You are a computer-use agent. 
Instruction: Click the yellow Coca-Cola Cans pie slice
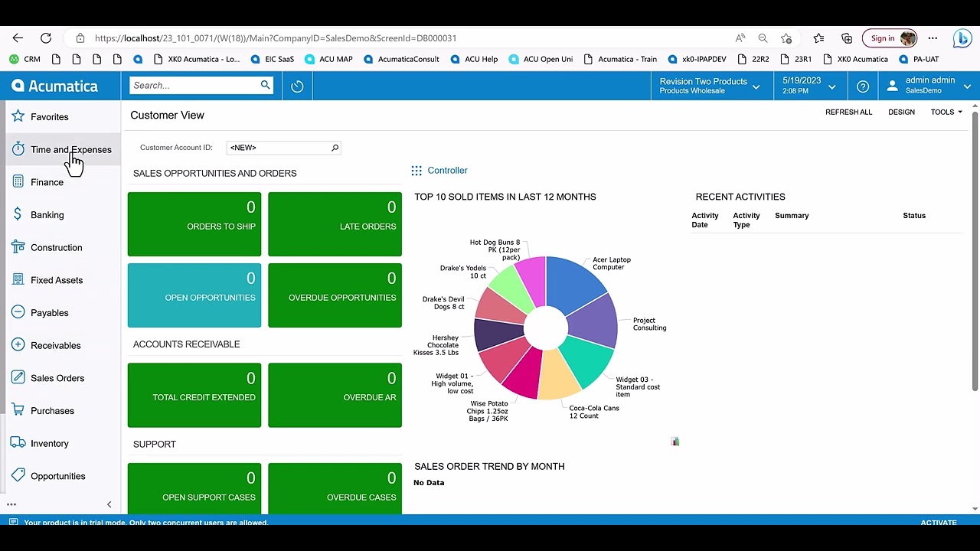[557, 377]
